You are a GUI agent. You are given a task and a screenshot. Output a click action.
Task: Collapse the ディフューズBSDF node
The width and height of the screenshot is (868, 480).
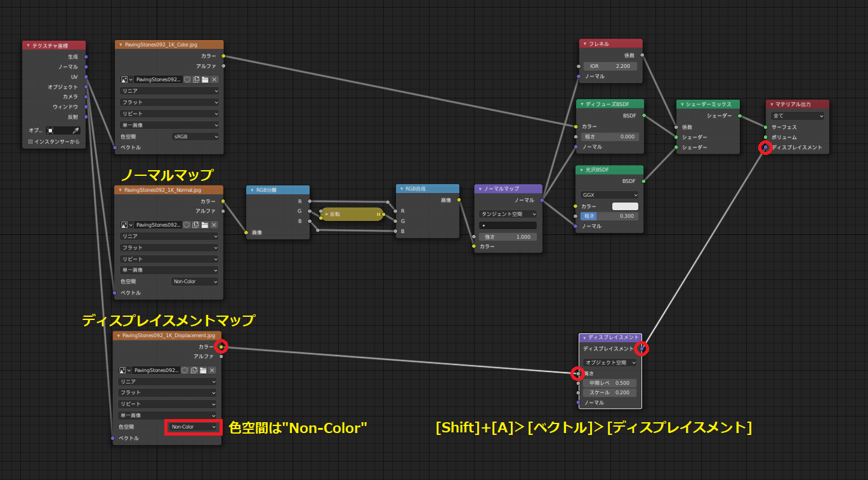[x=581, y=104]
